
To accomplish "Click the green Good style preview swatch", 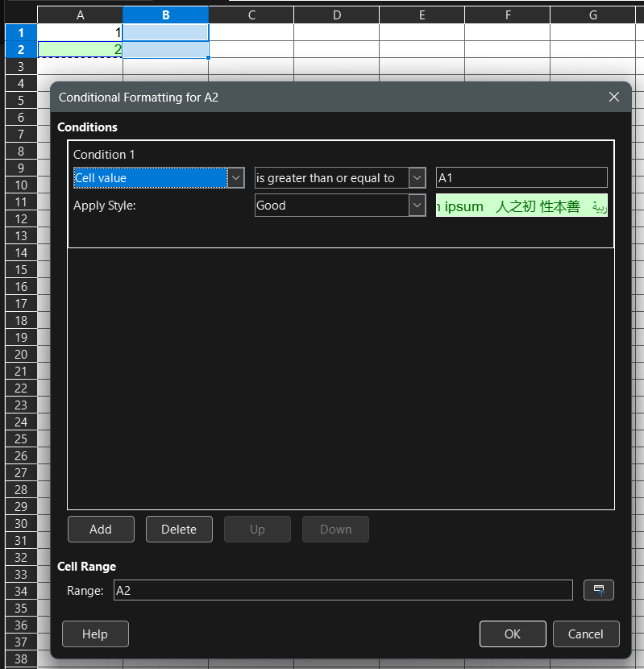I will [x=521, y=206].
